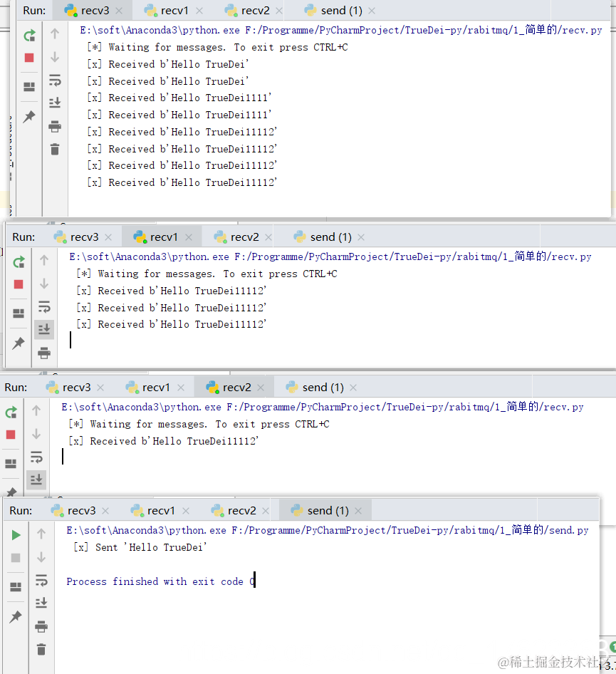Click up arrow in second recv1 panel

[44, 260]
